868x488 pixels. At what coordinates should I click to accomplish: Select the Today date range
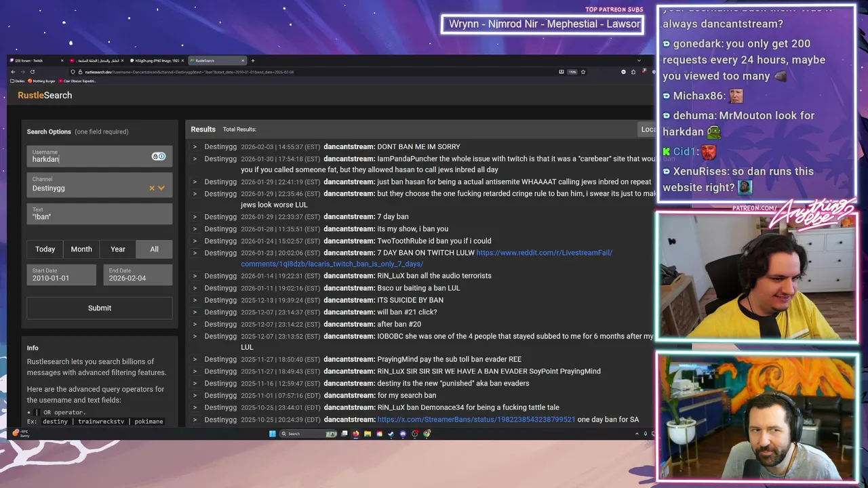(45, 249)
